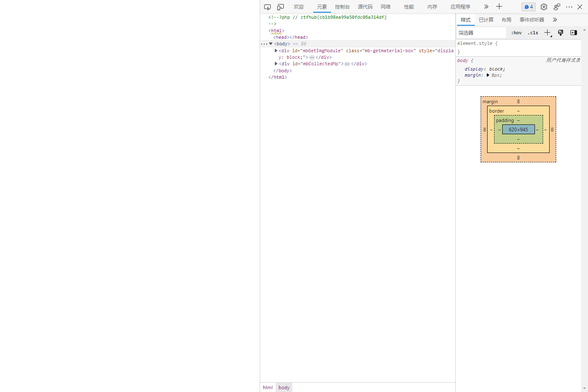Switch to the 样式 pane tab
588x392 pixels.
465,20
